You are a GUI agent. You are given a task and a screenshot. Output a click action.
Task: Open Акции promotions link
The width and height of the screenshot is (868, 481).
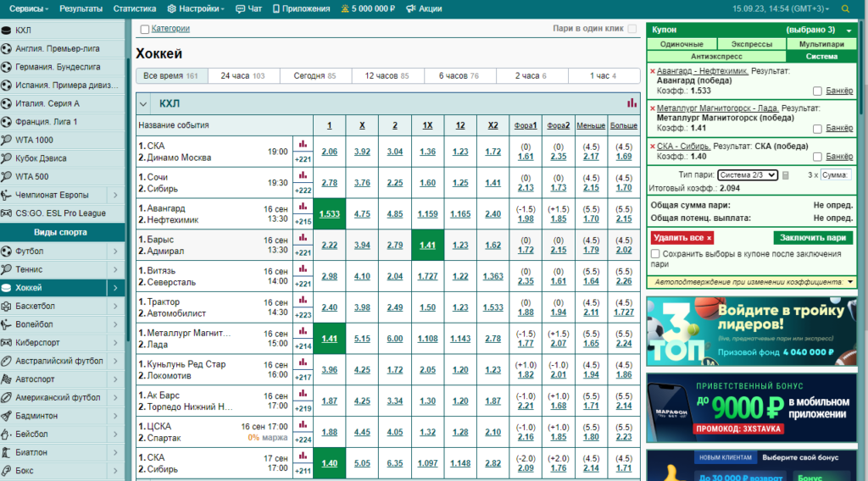tap(424, 8)
